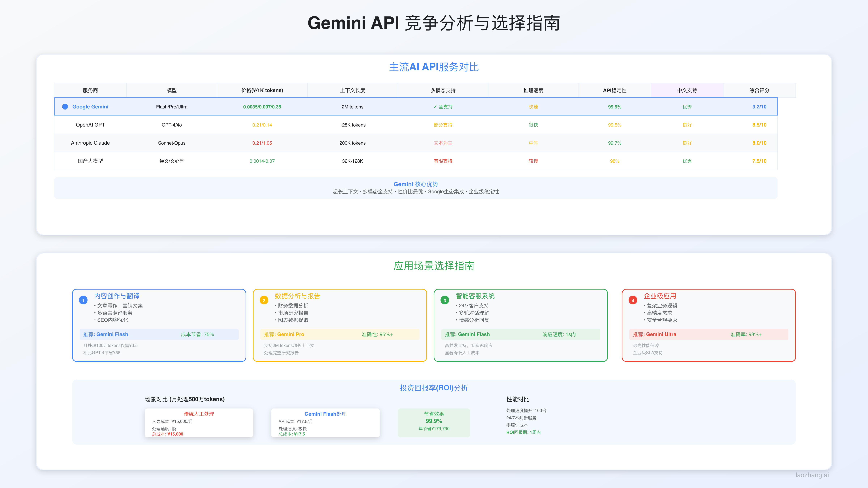
Task: Select the 7.5/10 score cell
Action: [759, 161]
